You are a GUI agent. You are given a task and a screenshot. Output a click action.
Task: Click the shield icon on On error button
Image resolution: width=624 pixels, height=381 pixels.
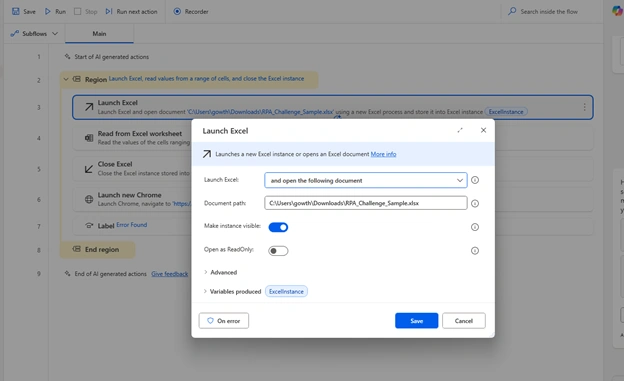(210, 320)
